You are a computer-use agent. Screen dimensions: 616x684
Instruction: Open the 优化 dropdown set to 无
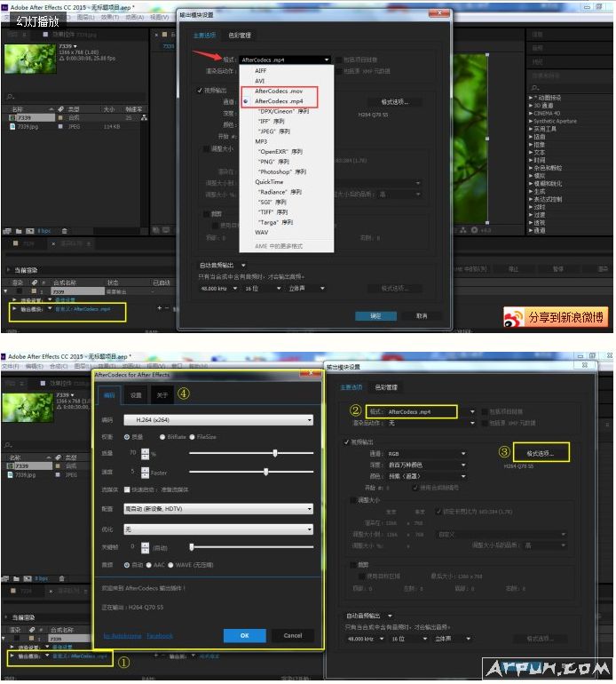pos(218,529)
